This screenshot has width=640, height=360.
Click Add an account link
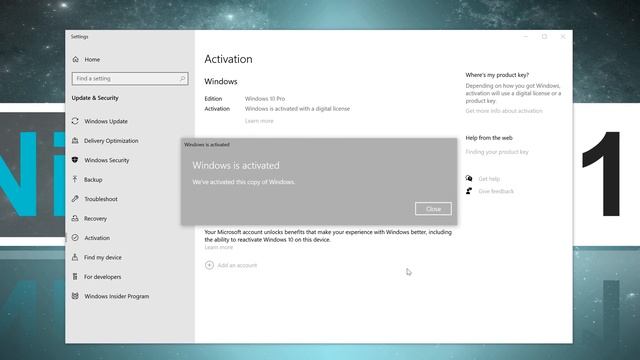click(x=237, y=265)
